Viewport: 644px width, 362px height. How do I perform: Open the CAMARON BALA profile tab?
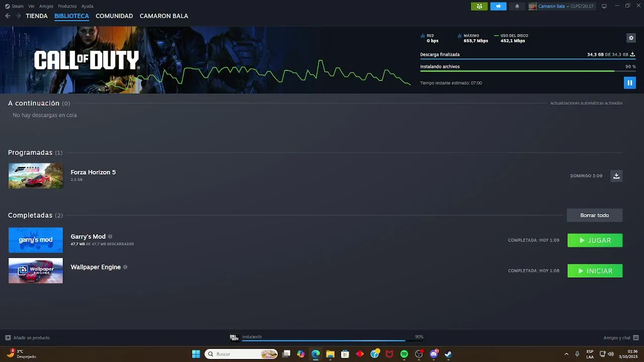(164, 16)
